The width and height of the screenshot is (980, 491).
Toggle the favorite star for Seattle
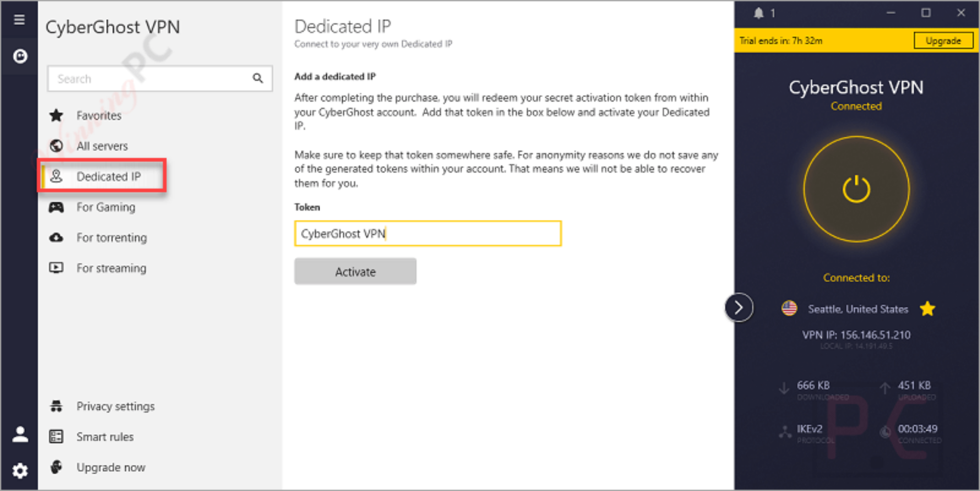[x=927, y=309]
